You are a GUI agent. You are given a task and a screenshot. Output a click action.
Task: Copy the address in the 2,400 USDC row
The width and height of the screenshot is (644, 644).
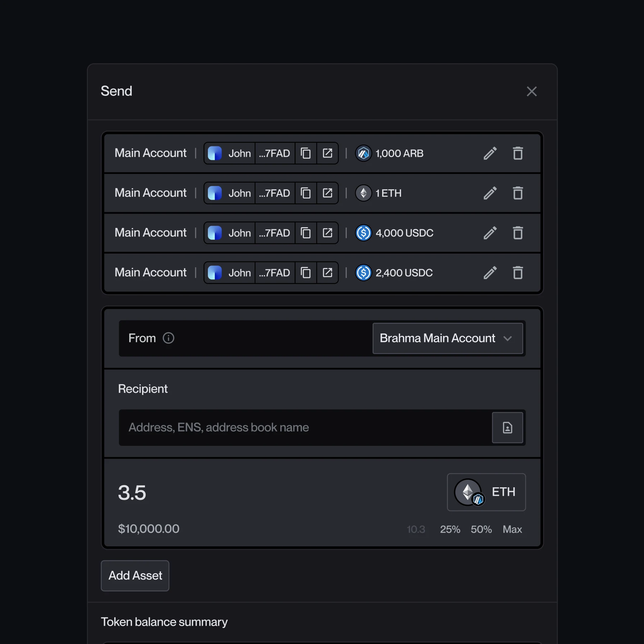306,273
